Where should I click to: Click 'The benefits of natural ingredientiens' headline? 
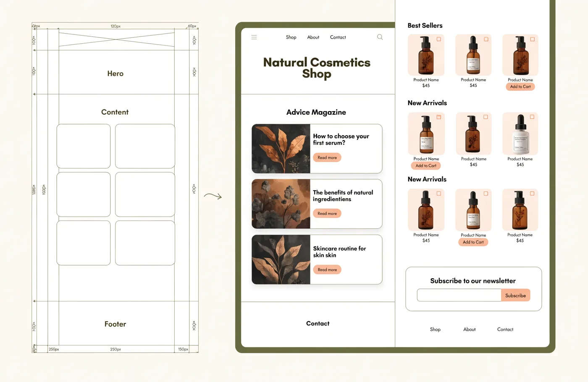343,196
